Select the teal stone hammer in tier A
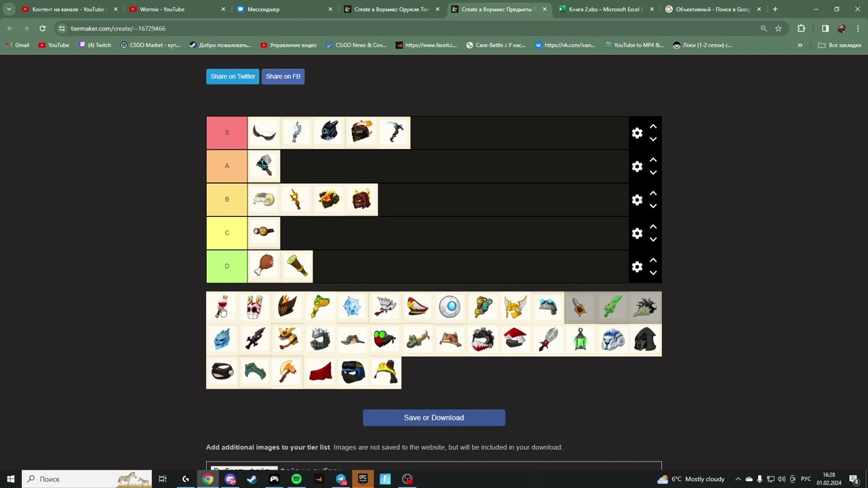The image size is (868, 488). point(264,166)
